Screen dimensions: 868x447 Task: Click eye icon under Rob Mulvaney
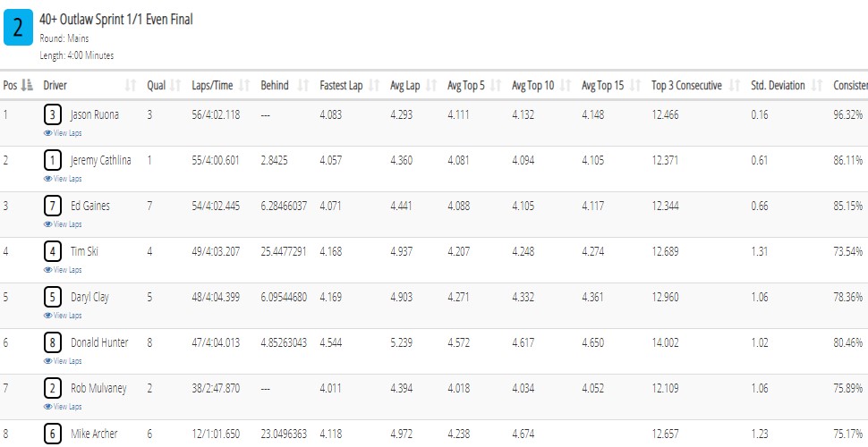click(47, 407)
